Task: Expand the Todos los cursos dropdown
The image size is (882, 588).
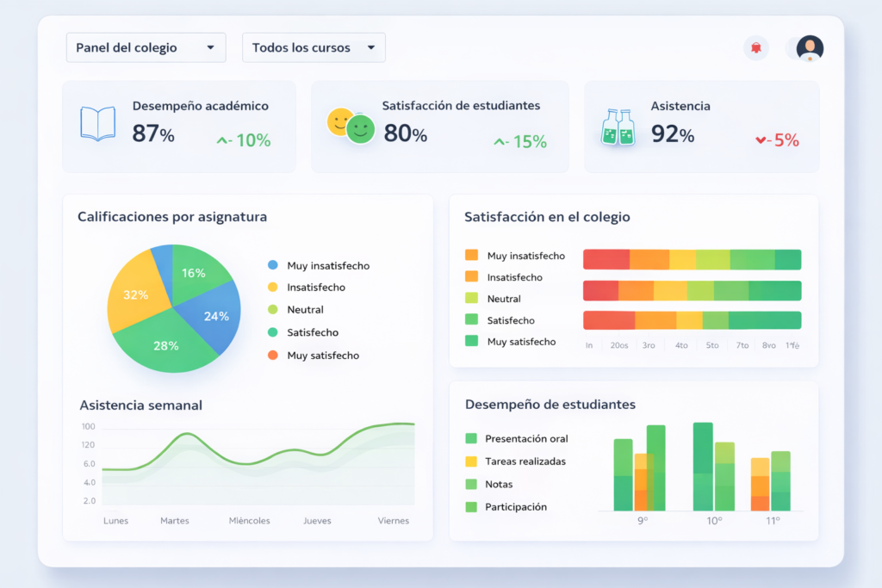Action: click(314, 47)
